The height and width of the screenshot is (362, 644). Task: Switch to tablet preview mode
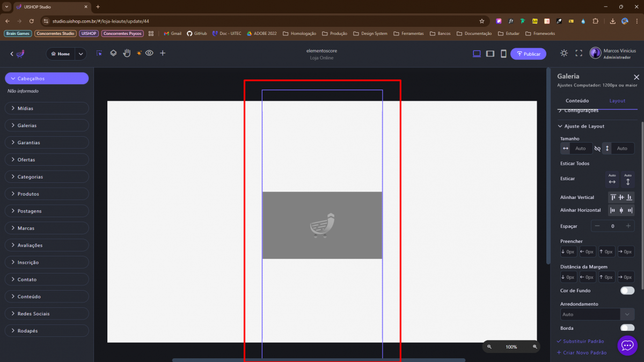click(x=490, y=54)
